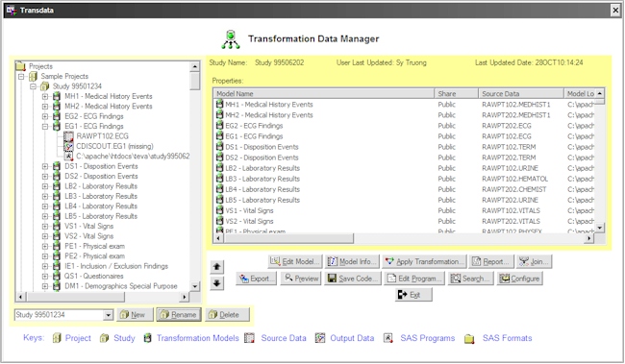The width and height of the screenshot is (625, 364).
Task: Expand the LB3 Laboratory Results node
Action: click(45, 196)
